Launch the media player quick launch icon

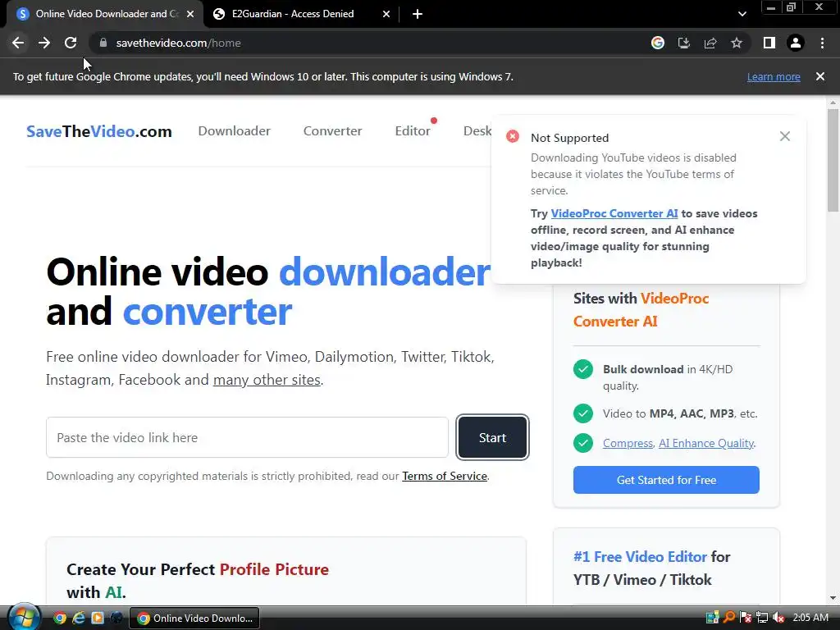[98, 618]
